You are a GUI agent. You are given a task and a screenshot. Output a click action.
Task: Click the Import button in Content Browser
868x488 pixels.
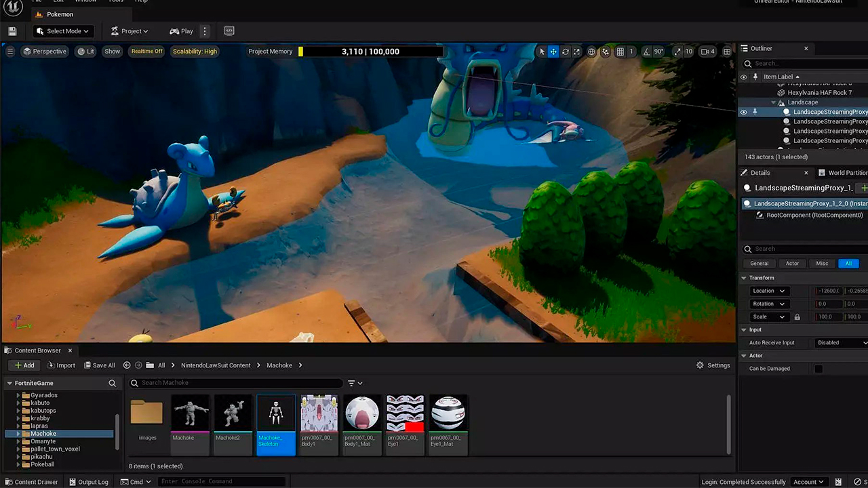61,365
